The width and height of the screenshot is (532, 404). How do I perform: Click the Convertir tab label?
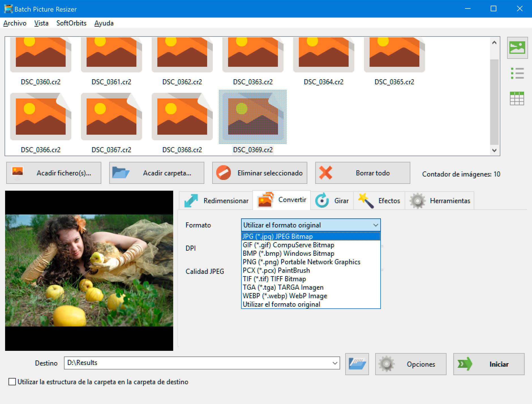pyautogui.click(x=292, y=199)
